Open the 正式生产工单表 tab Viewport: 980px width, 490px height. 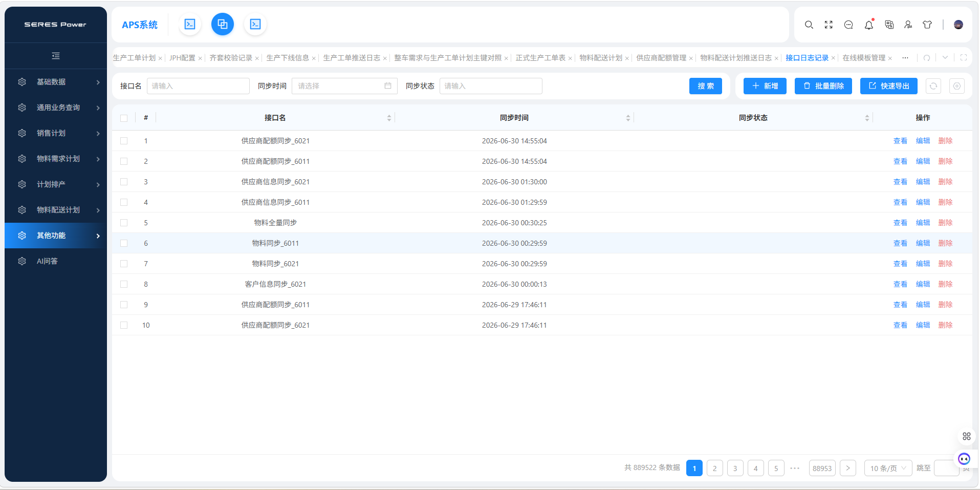[x=540, y=58]
